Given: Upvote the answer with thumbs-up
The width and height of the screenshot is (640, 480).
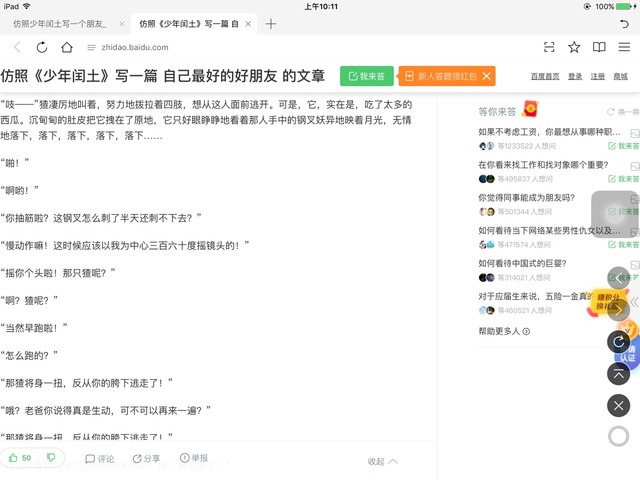Looking at the screenshot, I should [x=20, y=458].
